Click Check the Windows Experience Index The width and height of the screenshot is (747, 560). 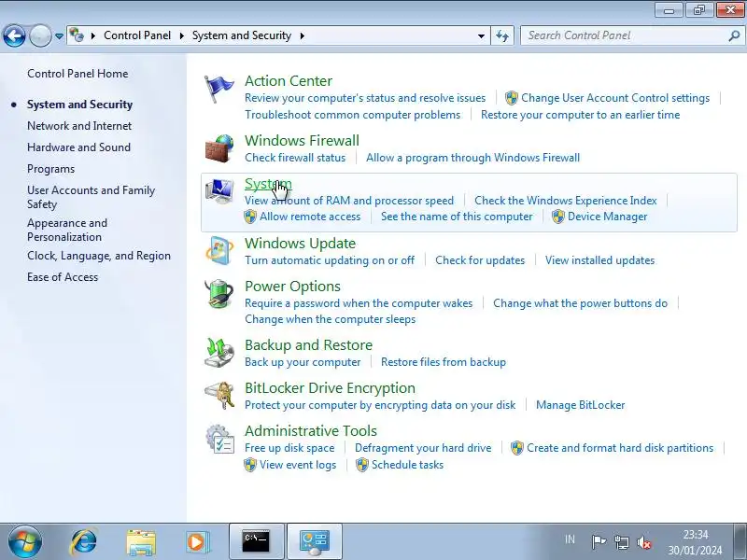[x=566, y=201]
